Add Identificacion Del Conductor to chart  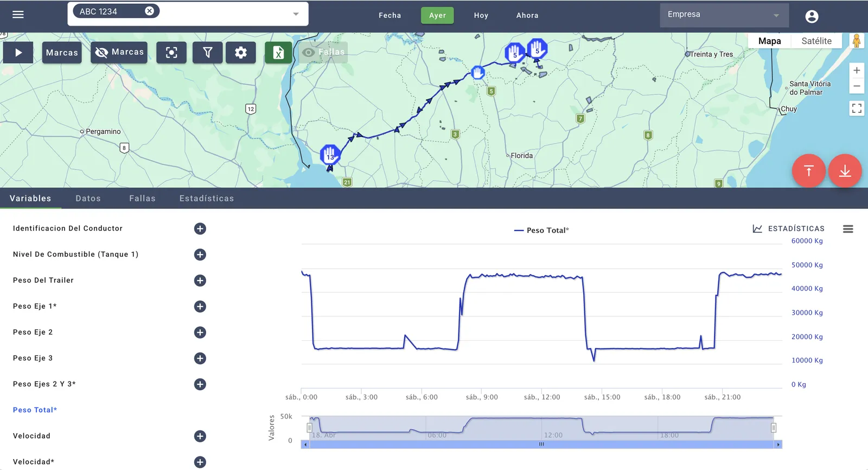[200, 228]
